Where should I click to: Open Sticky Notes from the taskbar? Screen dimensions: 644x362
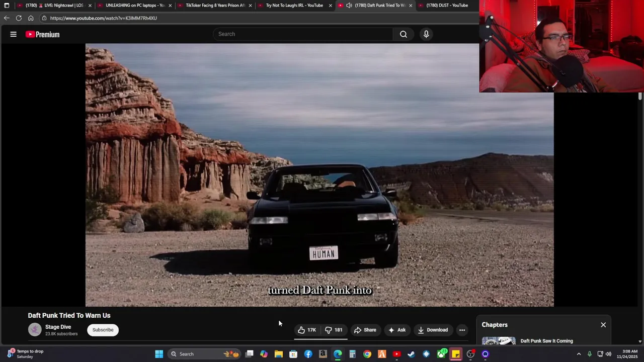tap(456, 354)
